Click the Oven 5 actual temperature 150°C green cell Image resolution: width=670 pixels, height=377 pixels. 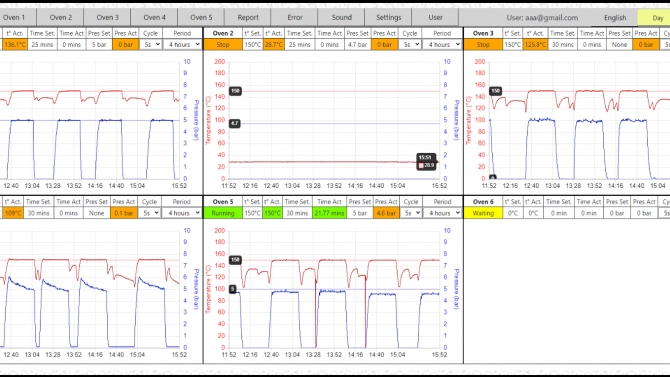tap(273, 213)
